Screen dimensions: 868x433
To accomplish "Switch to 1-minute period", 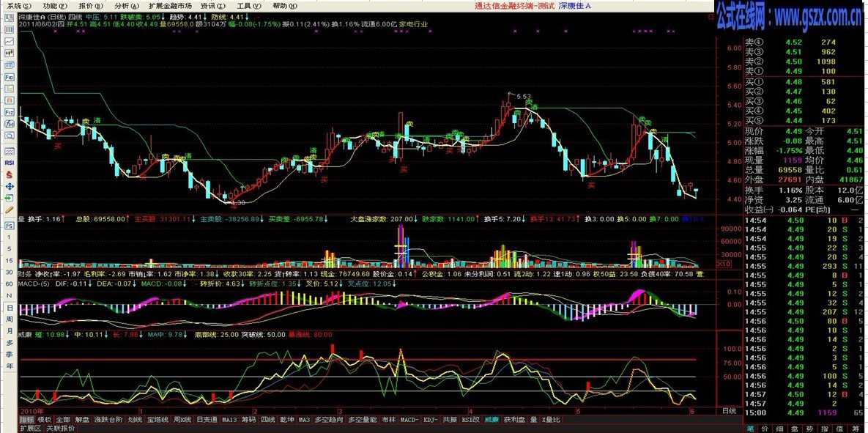I will click(10, 237).
